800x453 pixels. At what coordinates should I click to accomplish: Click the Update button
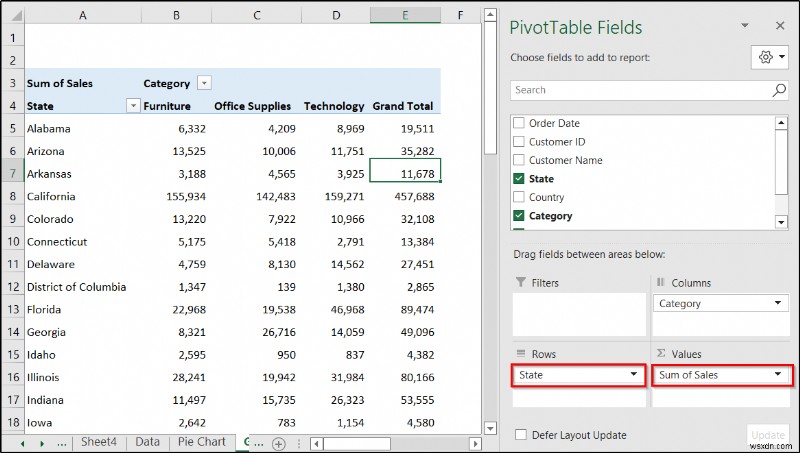(x=767, y=436)
